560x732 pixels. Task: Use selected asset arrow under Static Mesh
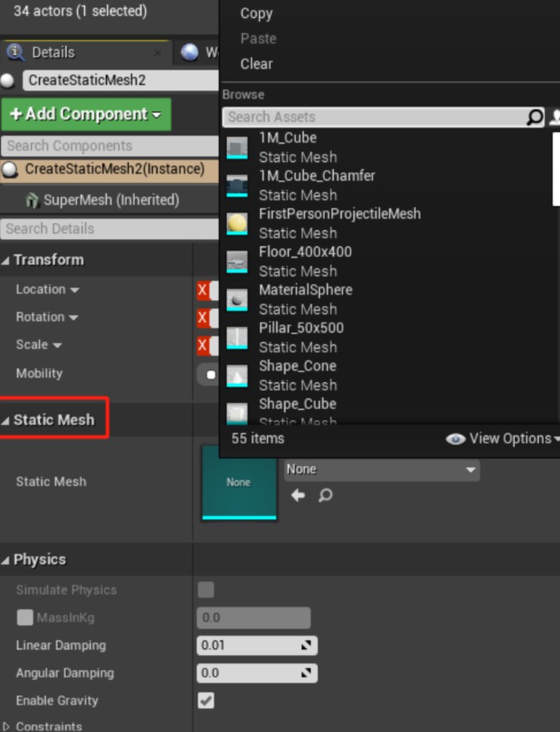pyautogui.click(x=298, y=495)
